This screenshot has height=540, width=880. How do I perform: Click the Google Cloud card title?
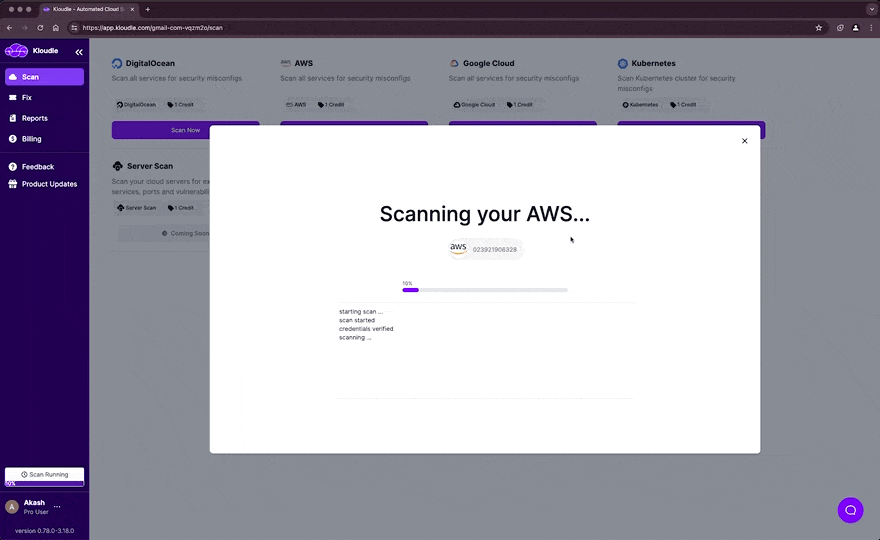[x=488, y=63]
